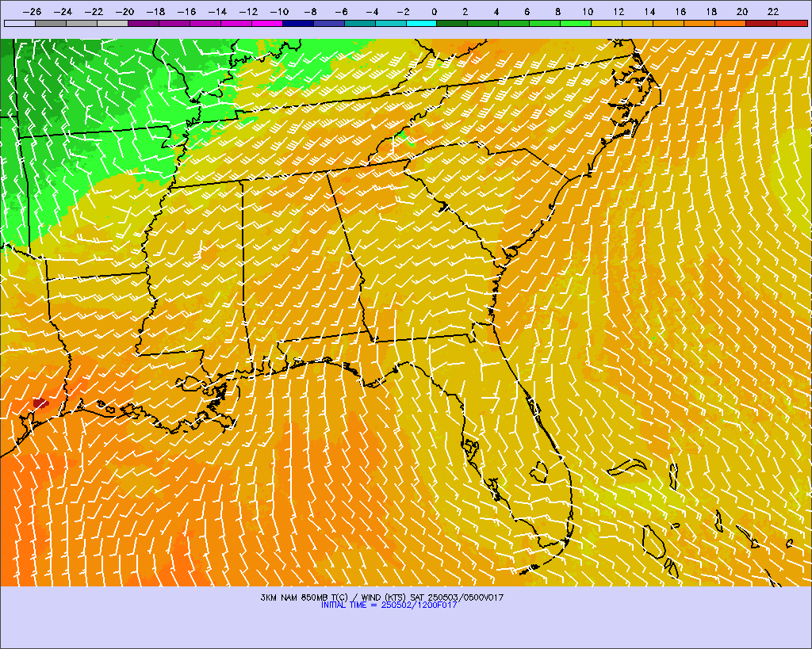This screenshot has width=812, height=649.
Task: Select the light green swatch between 6 and 8
Action: coord(546,23)
